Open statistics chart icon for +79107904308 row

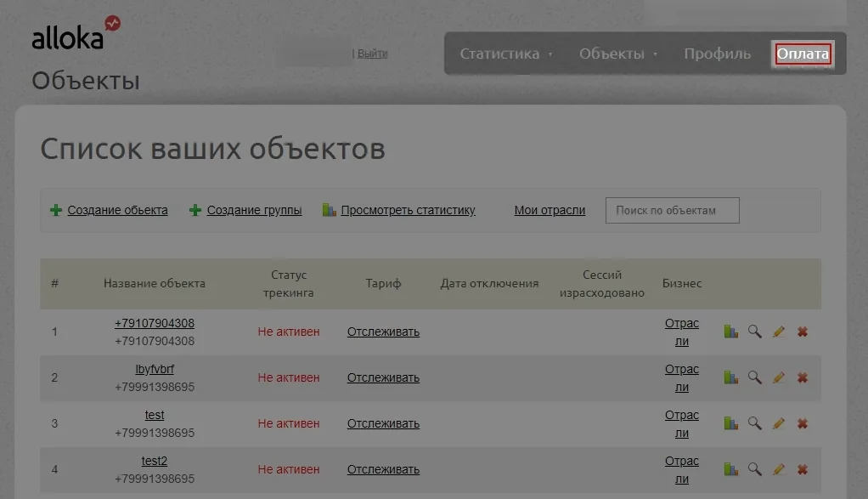[x=730, y=332]
